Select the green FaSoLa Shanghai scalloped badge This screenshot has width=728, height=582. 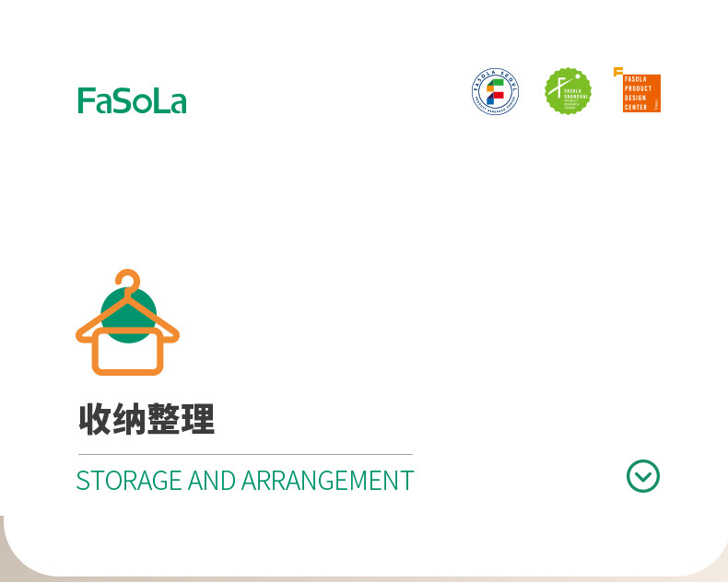(x=568, y=91)
